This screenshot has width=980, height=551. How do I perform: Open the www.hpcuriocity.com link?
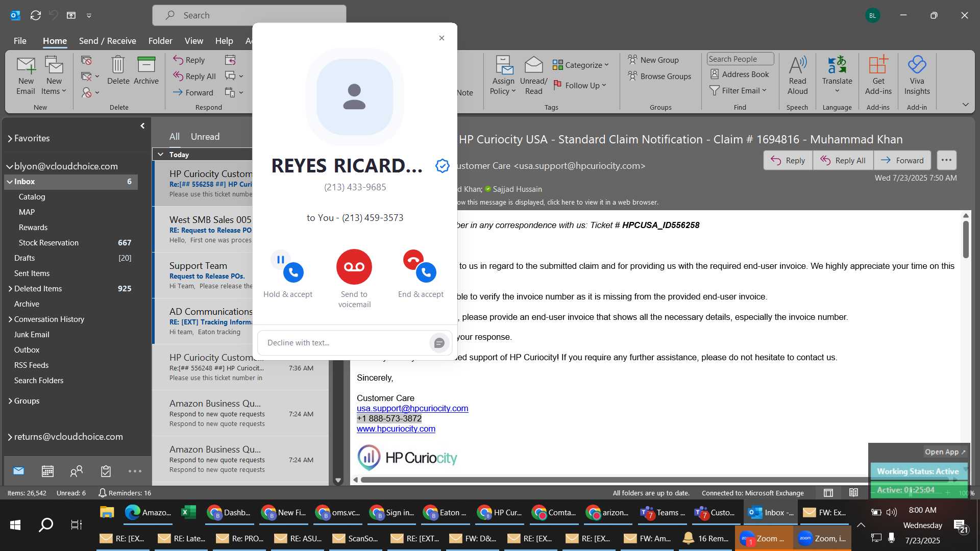coord(396,429)
